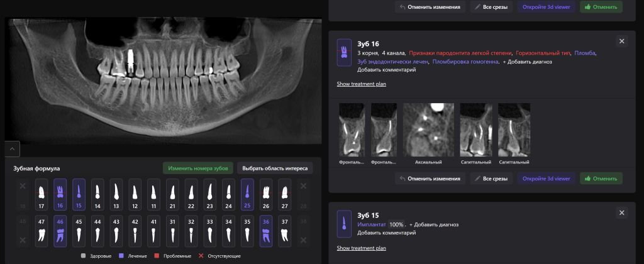Collapse the panoramic view with chevron button
The height and width of the screenshot is (264, 644).
pyautogui.click(x=13, y=149)
